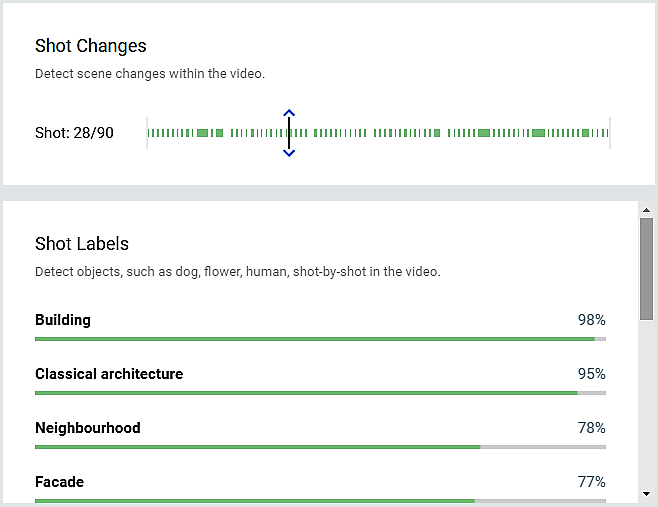Click the down chevron below the shot marker

[x=289, y=153]
